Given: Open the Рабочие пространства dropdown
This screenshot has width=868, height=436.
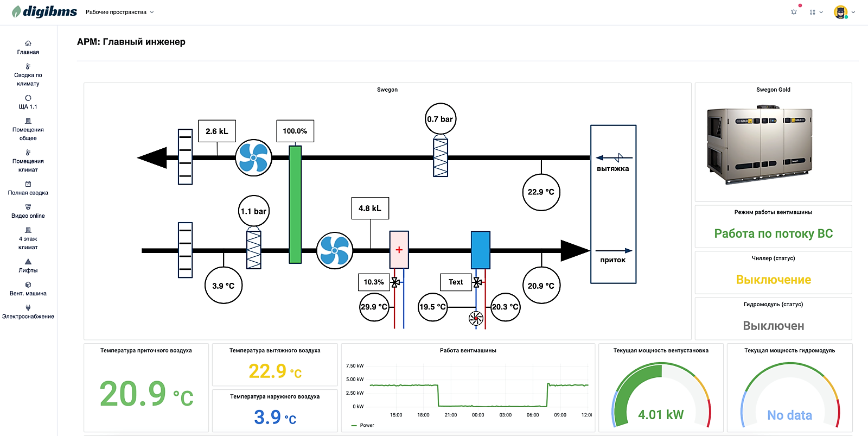Looking at the screenshot, I should 119,12.
